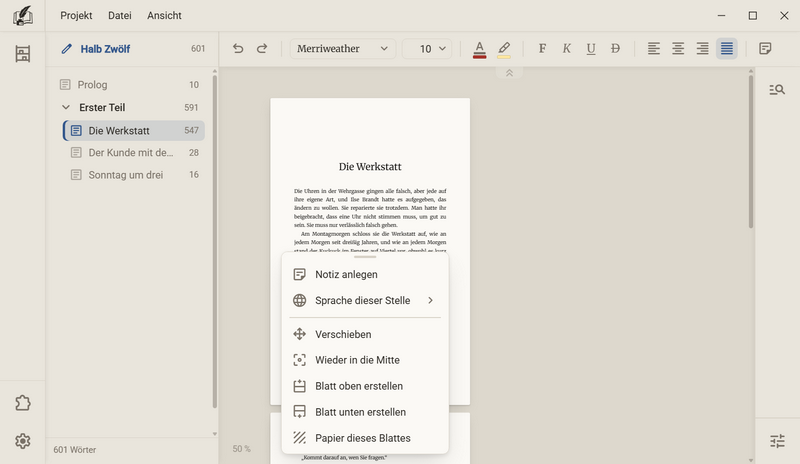Click the chapter list scrollbar
800x464 pixels.
(214, 241)
